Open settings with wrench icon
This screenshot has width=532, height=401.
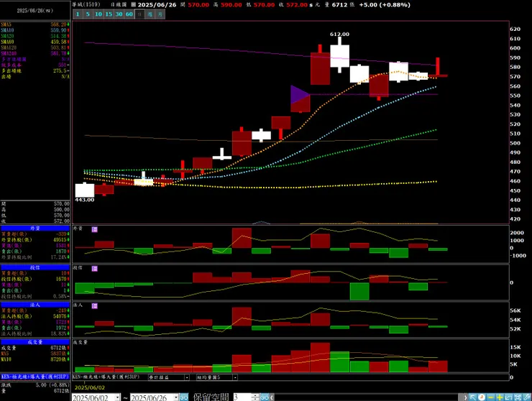(x=526, y=397)
